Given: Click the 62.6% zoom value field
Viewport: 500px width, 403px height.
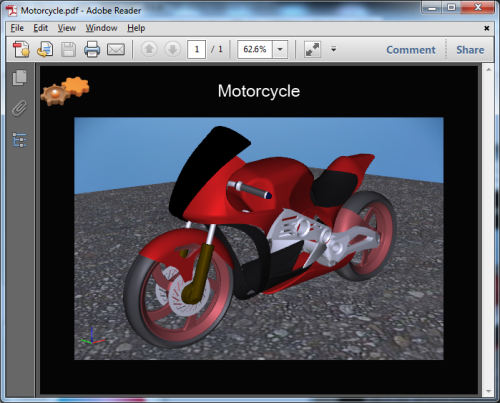Looking at the screenshot, I should point(255,50).
